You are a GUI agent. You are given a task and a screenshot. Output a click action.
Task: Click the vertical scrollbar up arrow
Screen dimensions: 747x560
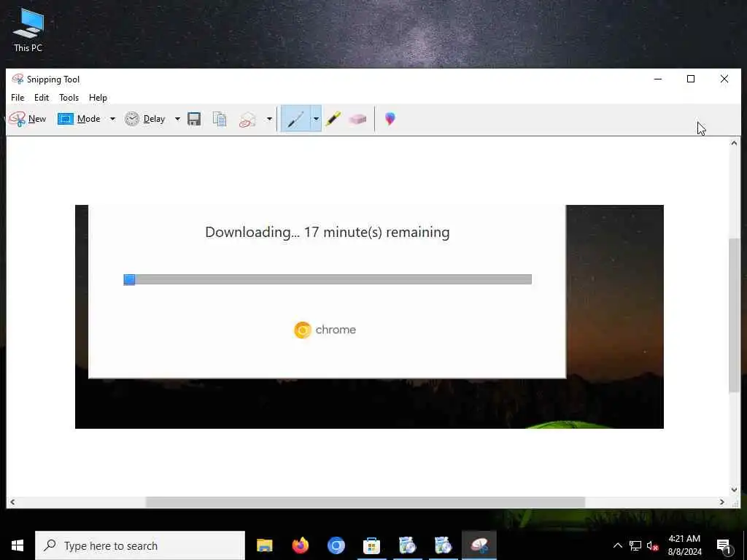[x=734, y=143]
